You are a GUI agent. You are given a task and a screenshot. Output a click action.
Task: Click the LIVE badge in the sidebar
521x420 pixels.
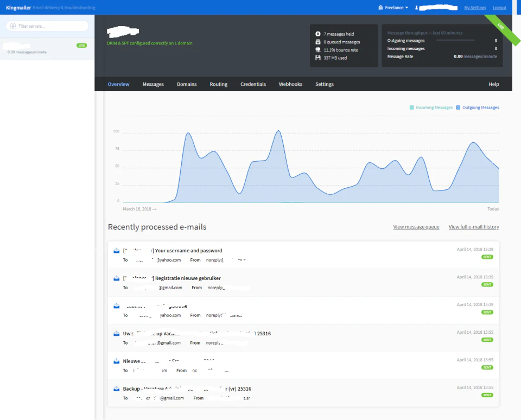[81, 46]
